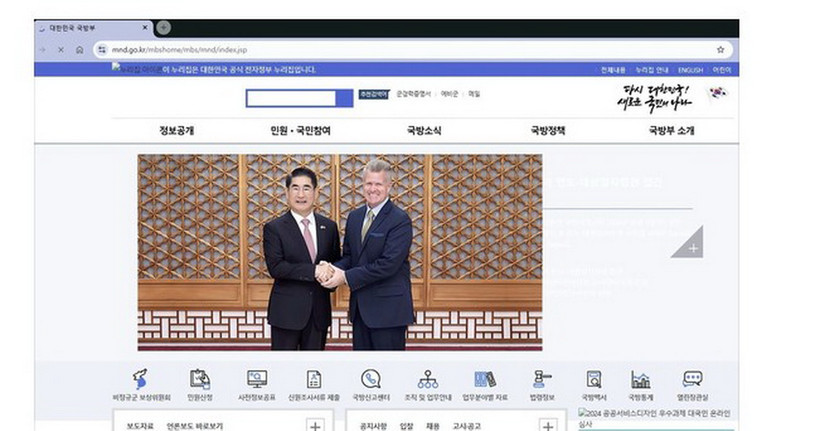Open the 민원신청 document icon shortcut
The image size is (820, 431).
tap(200, 379)
